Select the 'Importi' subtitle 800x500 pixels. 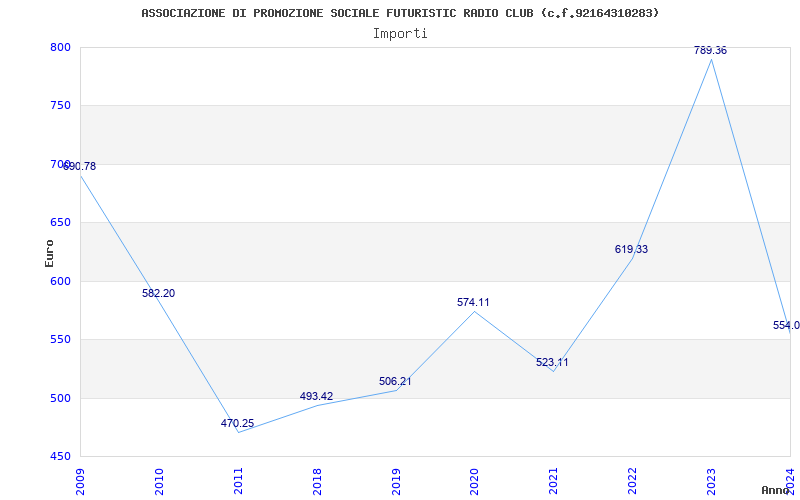pyautogui.click(x=400, y=34)
